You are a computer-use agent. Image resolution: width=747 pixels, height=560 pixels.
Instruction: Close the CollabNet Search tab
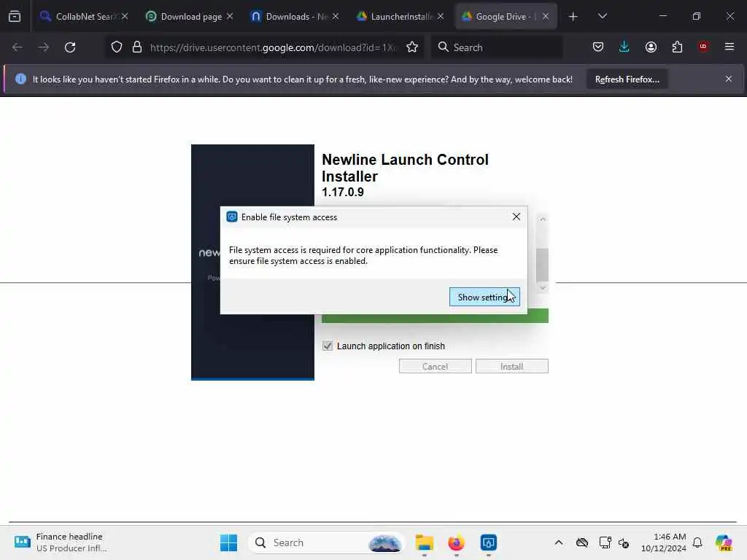point(124,17)
